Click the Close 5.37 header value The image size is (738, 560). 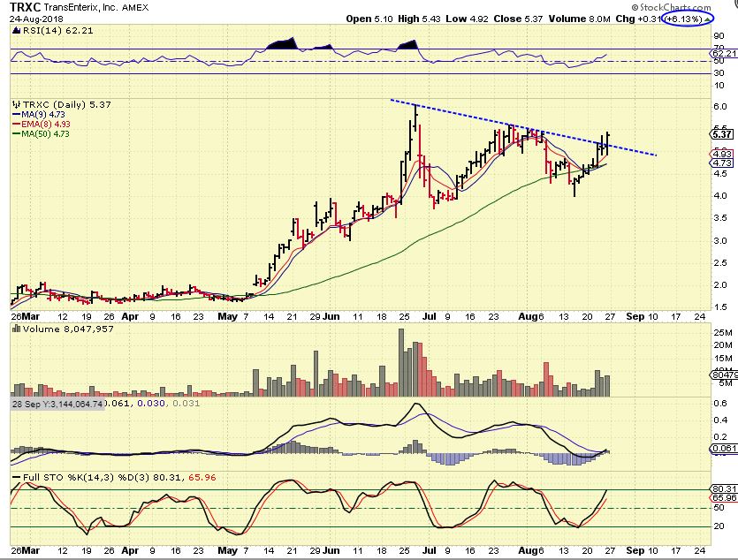click(518, 19)
